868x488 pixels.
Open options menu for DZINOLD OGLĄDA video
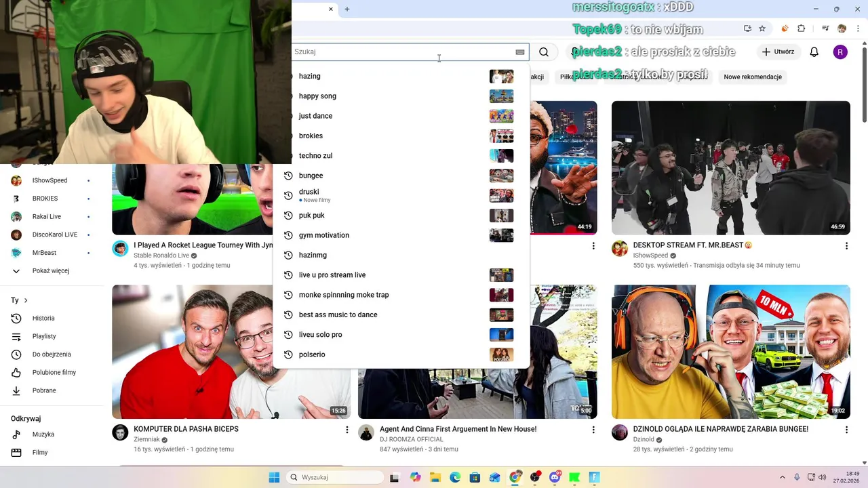(x=846, y=430)
